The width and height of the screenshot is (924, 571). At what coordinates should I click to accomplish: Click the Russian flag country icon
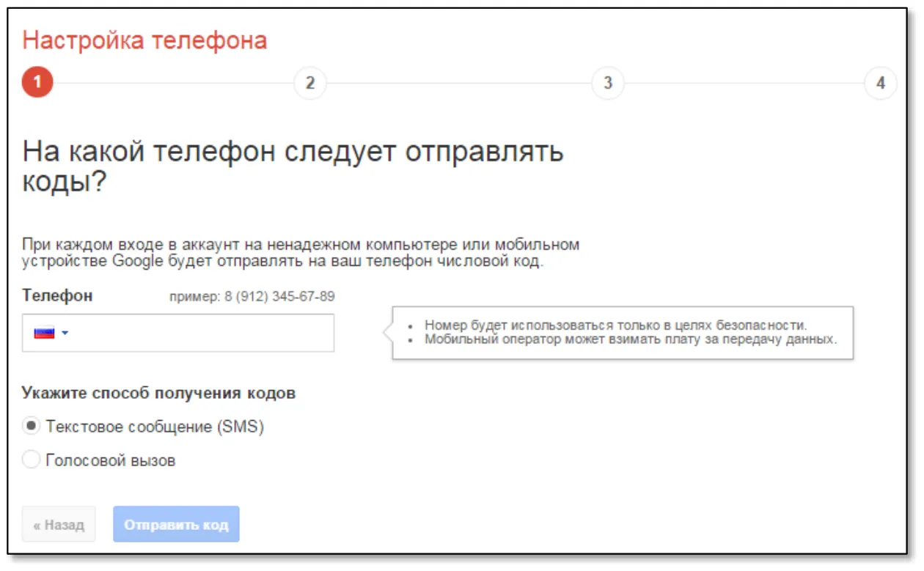point(45,333)
